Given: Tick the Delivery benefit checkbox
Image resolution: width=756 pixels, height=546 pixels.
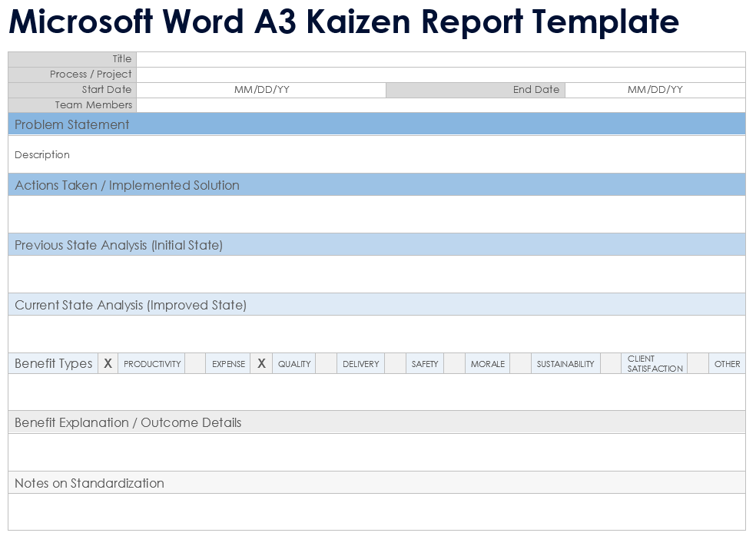Looking at the screenshot, I should [x=326, y=364].
